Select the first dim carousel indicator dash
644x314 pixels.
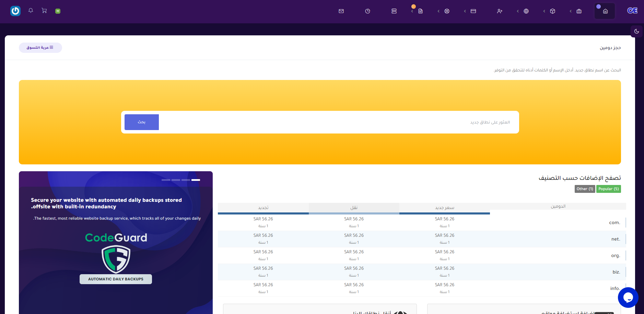click(x=166, y=180)
